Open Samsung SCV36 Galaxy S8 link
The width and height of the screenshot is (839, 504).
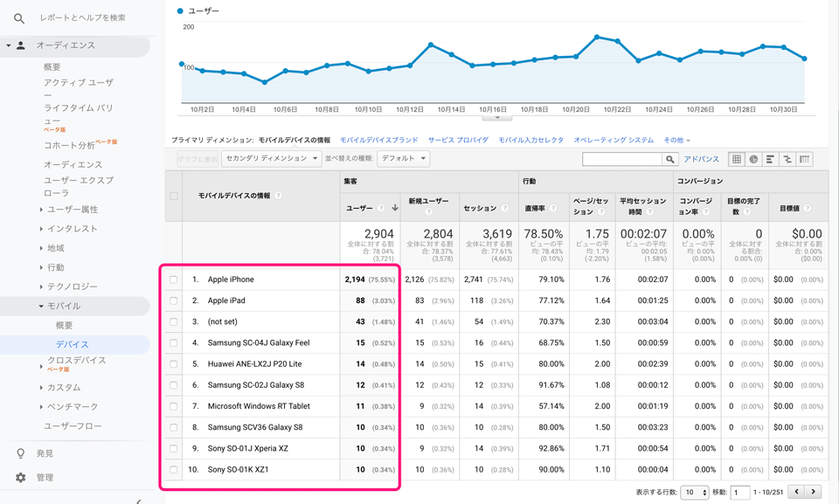coord(255,427)
